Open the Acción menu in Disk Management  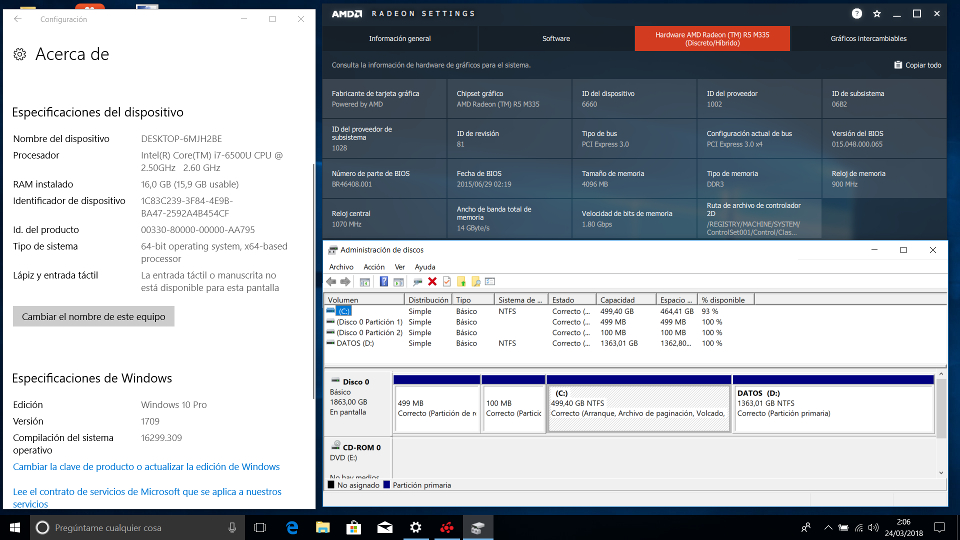pos(374,267)
